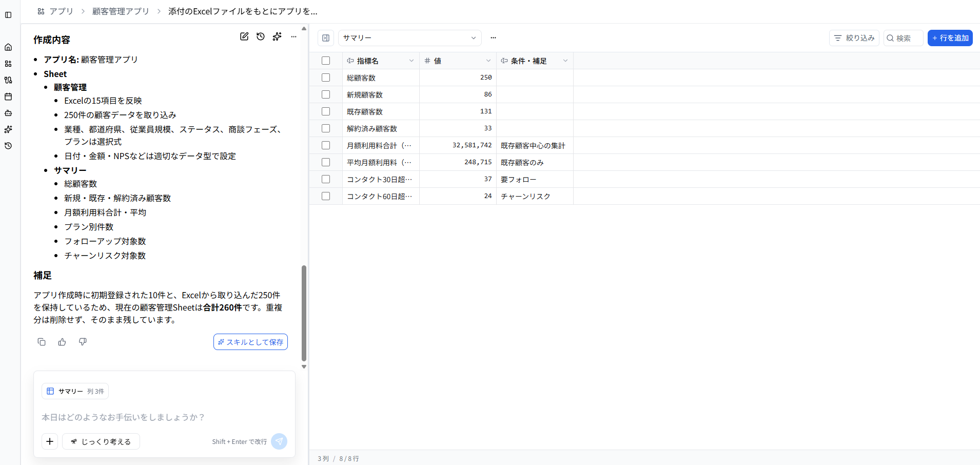
Task: Check the 総顧客数 row checkbox
Action: [326, 77]
